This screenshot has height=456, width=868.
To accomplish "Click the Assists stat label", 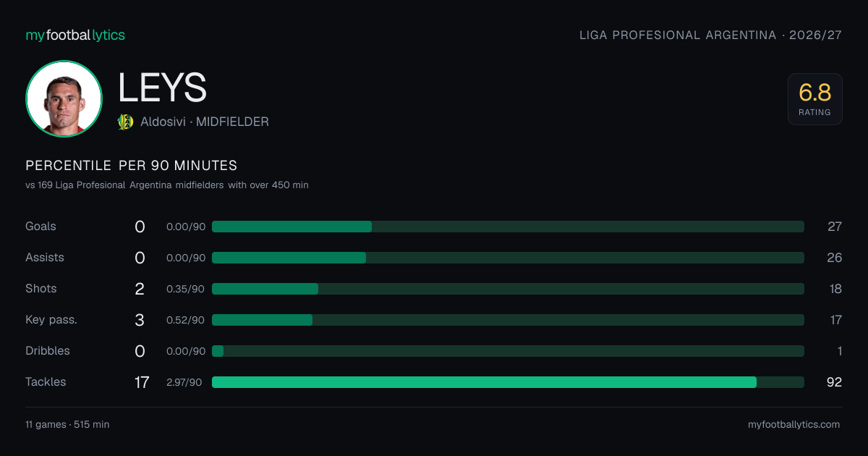I will (45, 258).
